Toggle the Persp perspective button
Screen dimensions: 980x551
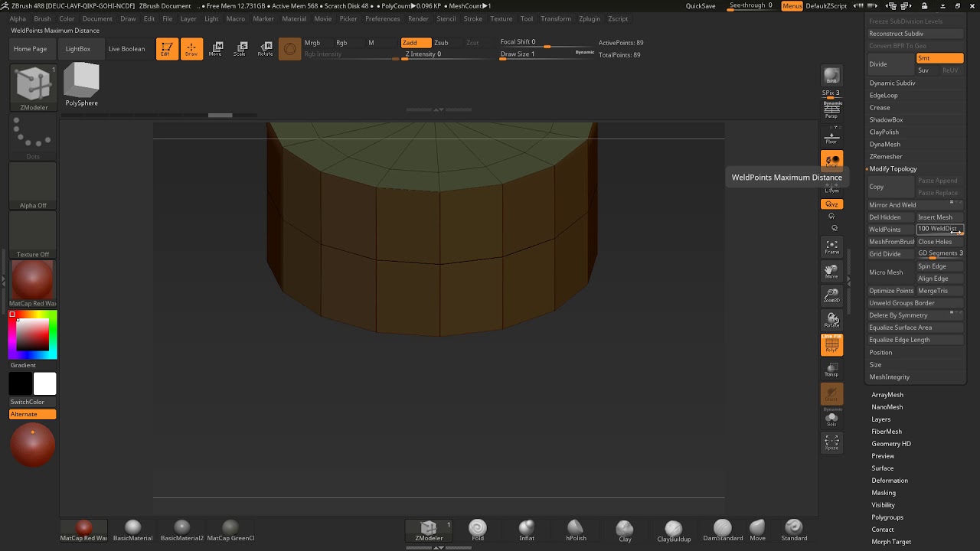(x=831, y=109)
